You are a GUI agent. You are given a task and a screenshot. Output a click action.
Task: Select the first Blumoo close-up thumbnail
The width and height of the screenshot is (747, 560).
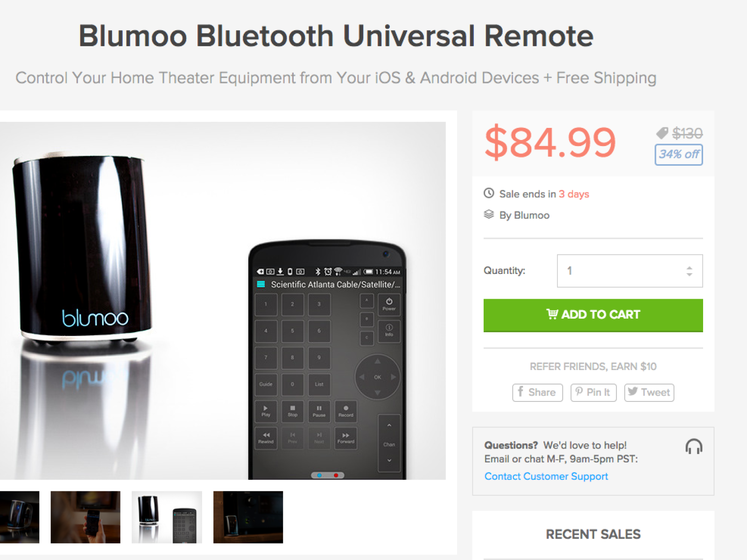coord(20,517)
